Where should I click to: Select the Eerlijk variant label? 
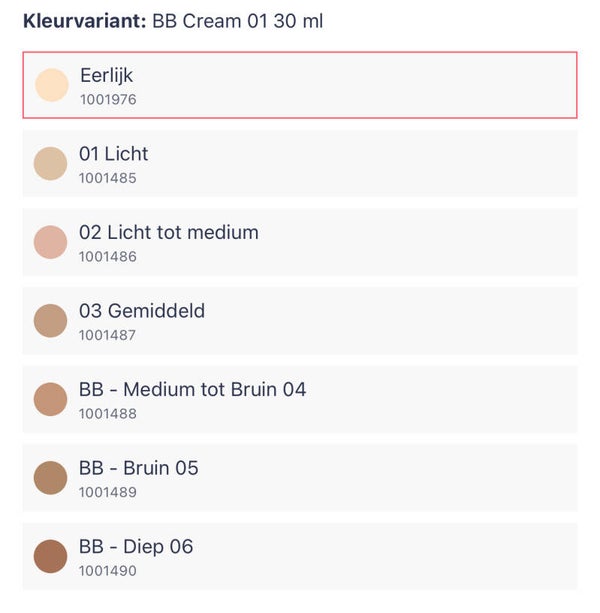coord(106,75)
